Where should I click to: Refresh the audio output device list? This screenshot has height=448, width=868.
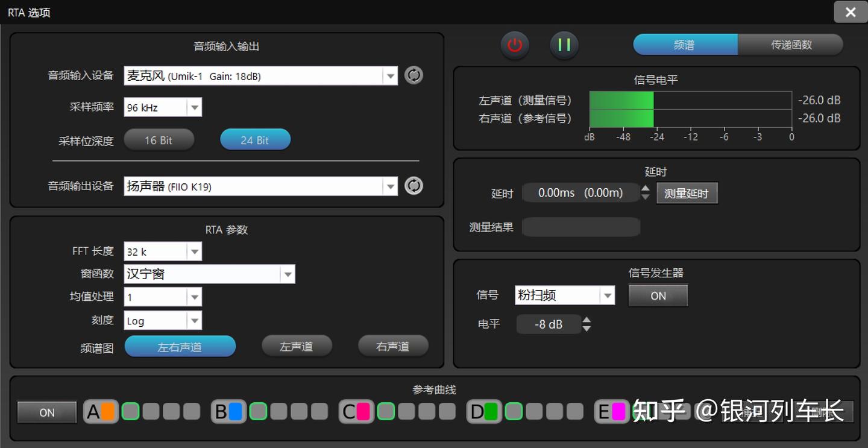point(414,186)
